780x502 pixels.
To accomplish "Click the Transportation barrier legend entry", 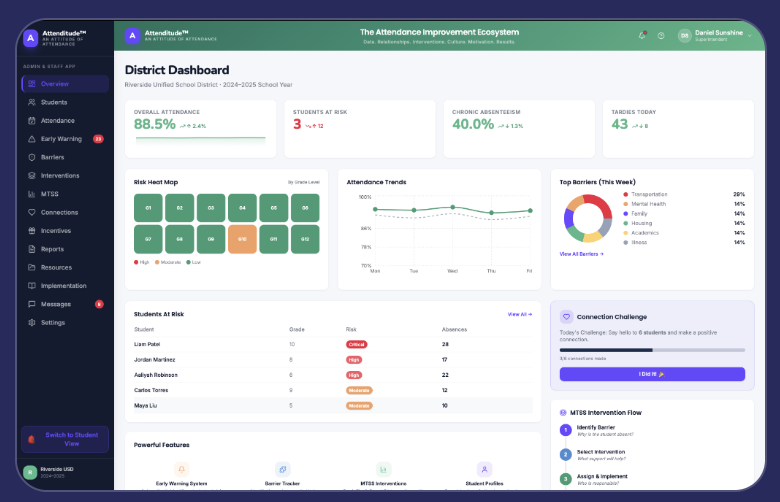I will 684,195.
